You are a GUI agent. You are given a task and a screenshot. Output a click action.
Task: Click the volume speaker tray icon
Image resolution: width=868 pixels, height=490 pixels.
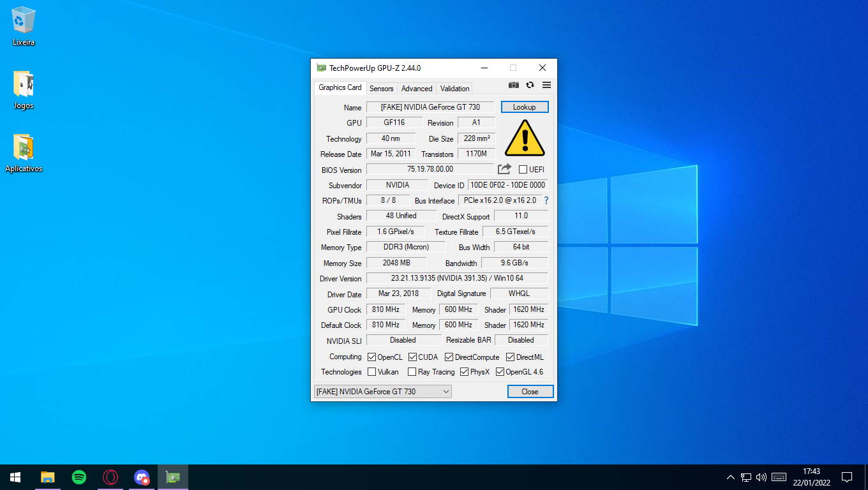(x=761, y=477)
